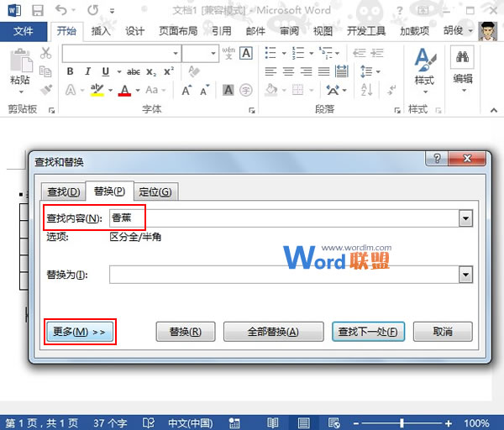
Task: Toggle Superscript formatting
Action: [x=169, y=71]
